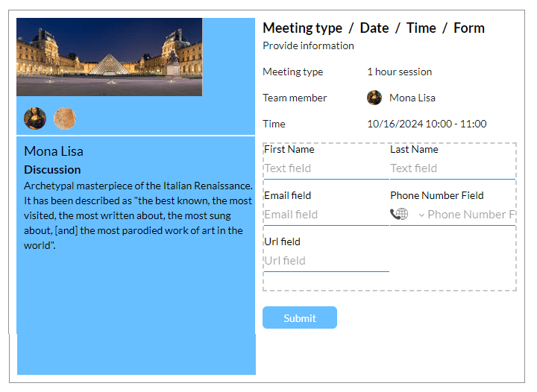The height and width of the screenshot is (392, 537).
Task: Open the Time breadcrumb step
Action: click(421, 28)
